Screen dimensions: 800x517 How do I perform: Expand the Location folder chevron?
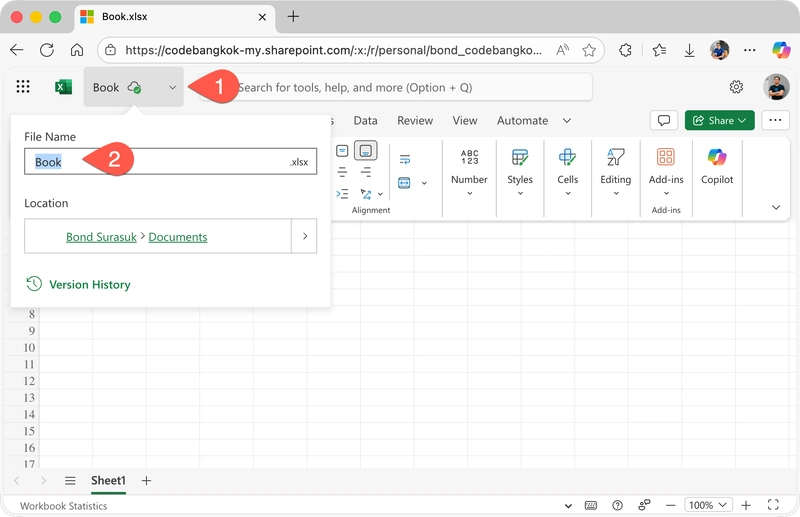[x=303, y=237]
